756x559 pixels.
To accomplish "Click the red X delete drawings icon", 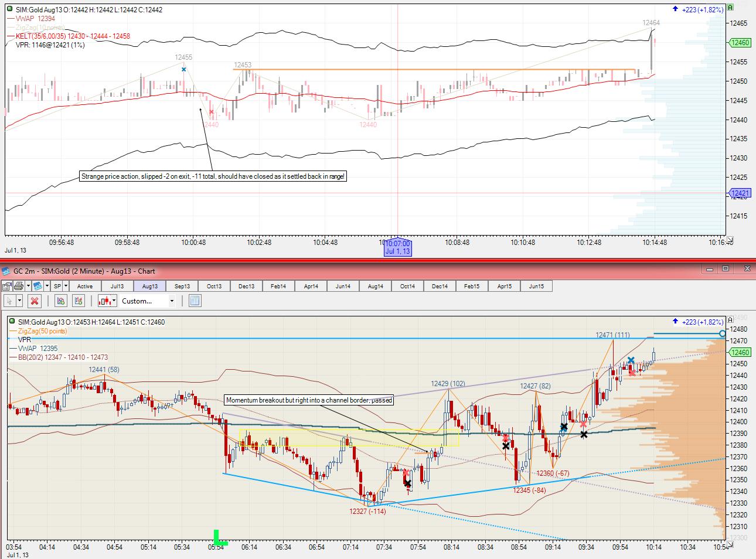I will pos(35,301).
